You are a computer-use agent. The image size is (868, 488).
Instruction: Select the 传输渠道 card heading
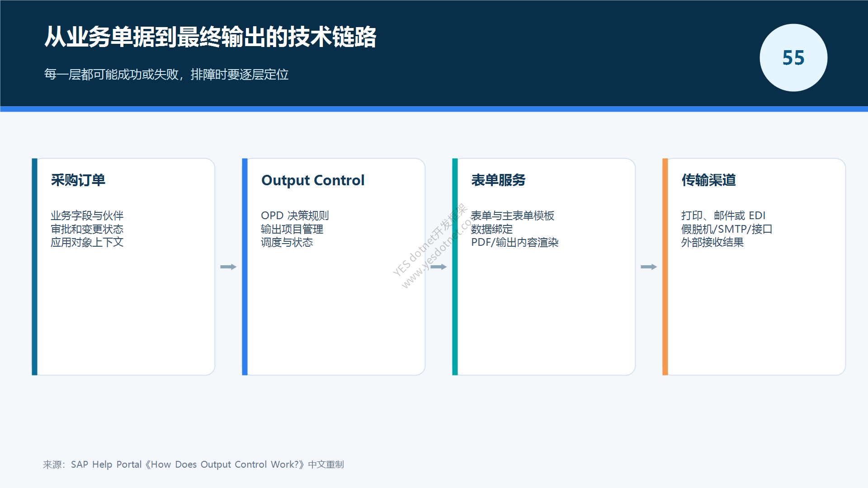[x=708, y=180]
